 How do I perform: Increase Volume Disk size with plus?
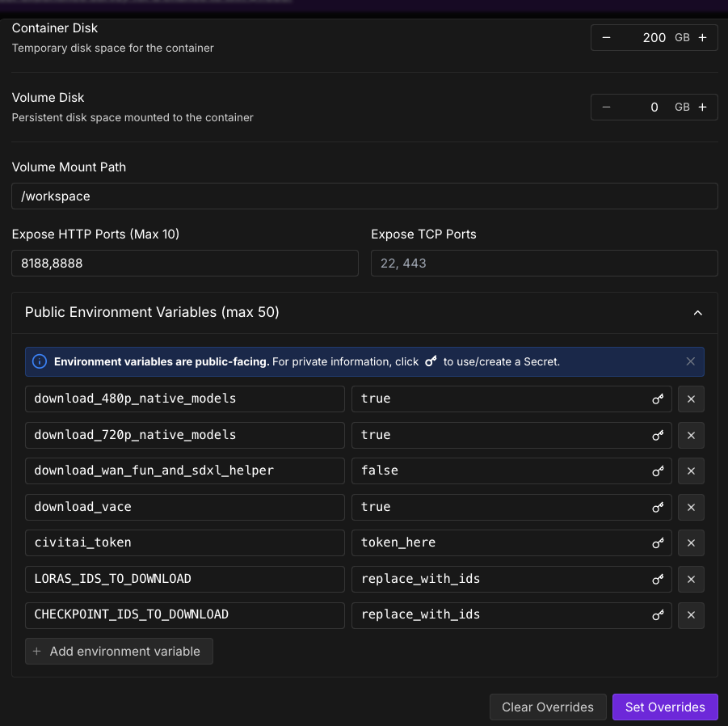[x=702, y=108]
